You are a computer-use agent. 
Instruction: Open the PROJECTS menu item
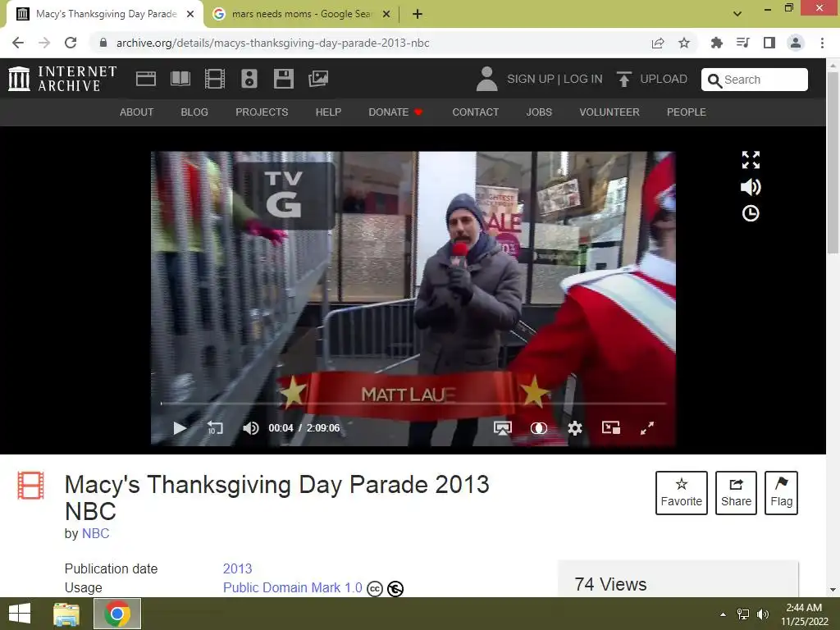coord(262,112)
